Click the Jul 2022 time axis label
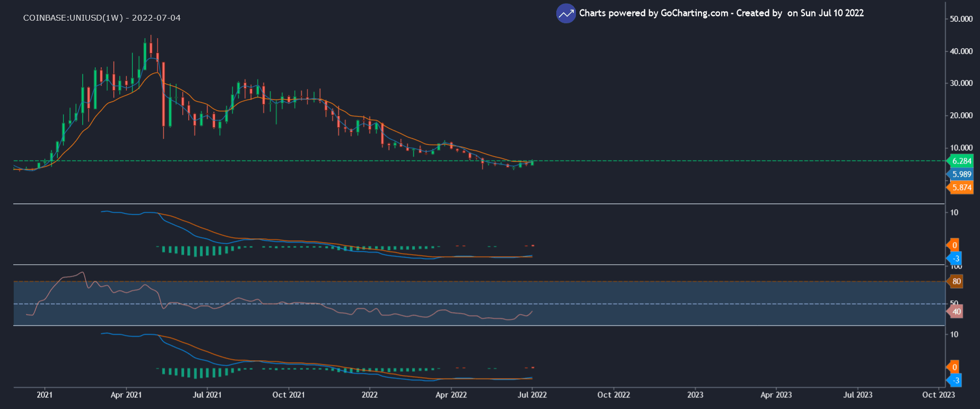The height and width of the screenshot is (409, 980). pos(532,395)
